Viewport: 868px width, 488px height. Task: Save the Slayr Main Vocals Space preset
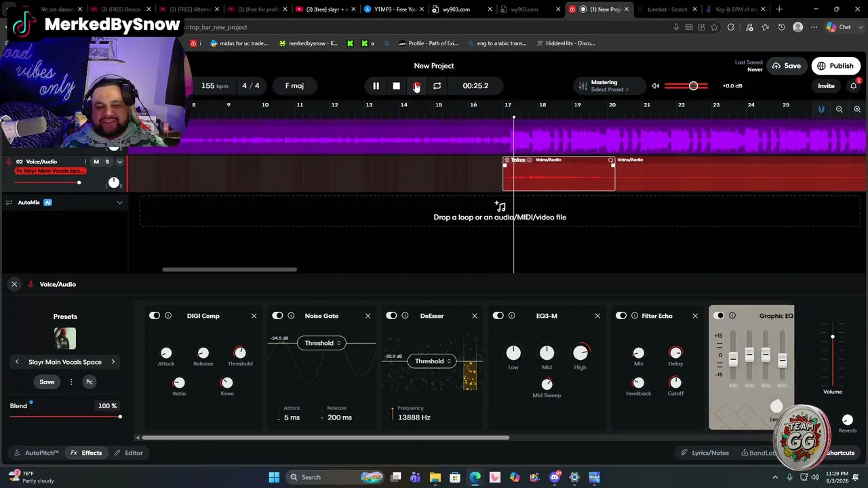(x=47, y=382)
